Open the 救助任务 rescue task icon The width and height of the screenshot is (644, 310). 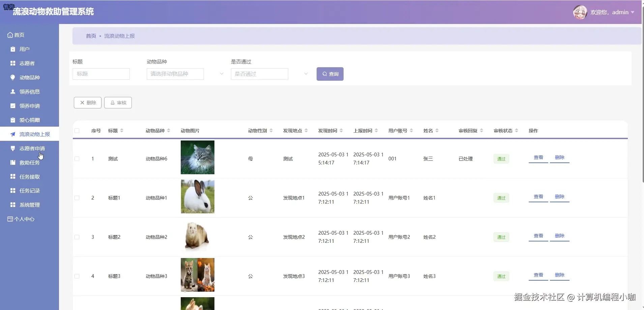(12, 162)
